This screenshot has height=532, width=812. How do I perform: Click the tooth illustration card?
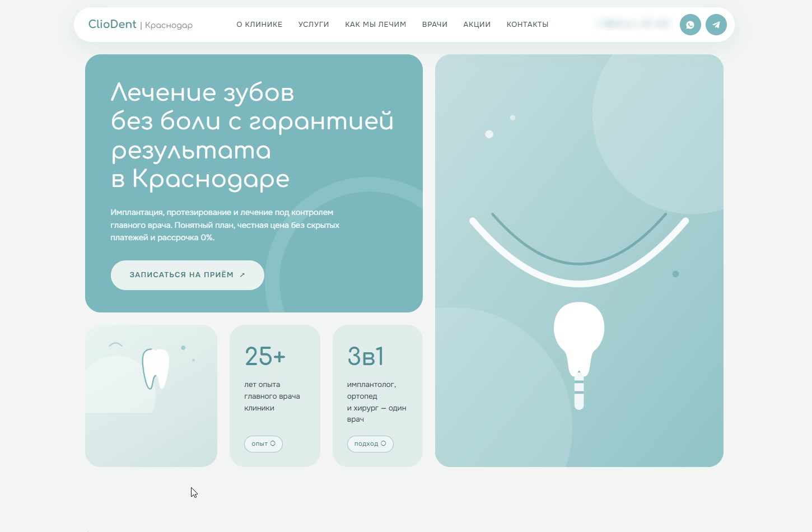(x=151, y=396)
